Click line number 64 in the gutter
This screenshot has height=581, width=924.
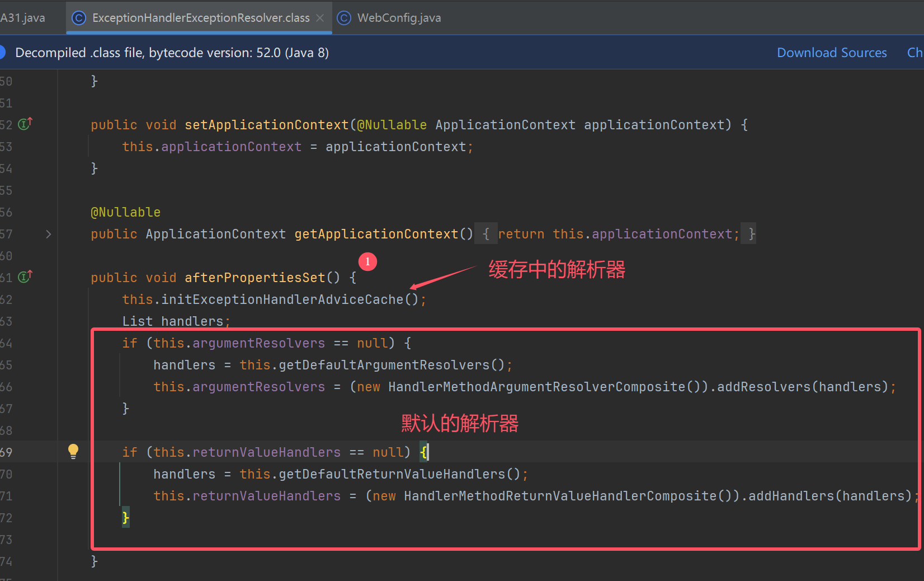click(x=6, y=343)
